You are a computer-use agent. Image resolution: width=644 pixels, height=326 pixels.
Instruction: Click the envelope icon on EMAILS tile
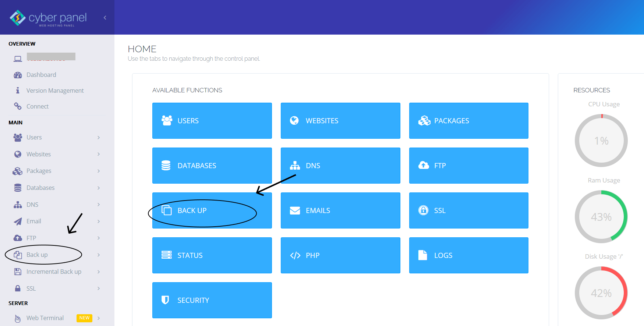pyautogui.click(x=295, y=210)
